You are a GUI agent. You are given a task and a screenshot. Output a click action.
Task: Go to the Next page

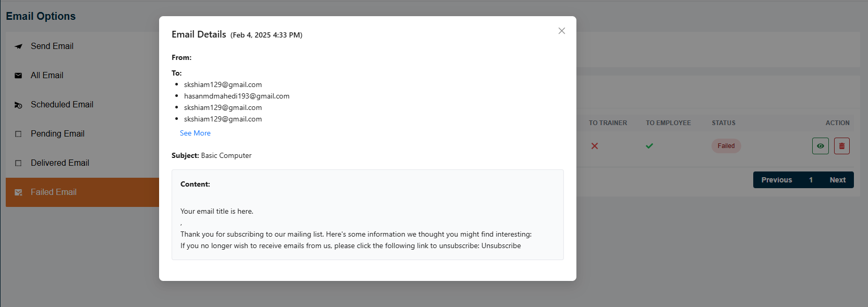click(x=837, y=180)
